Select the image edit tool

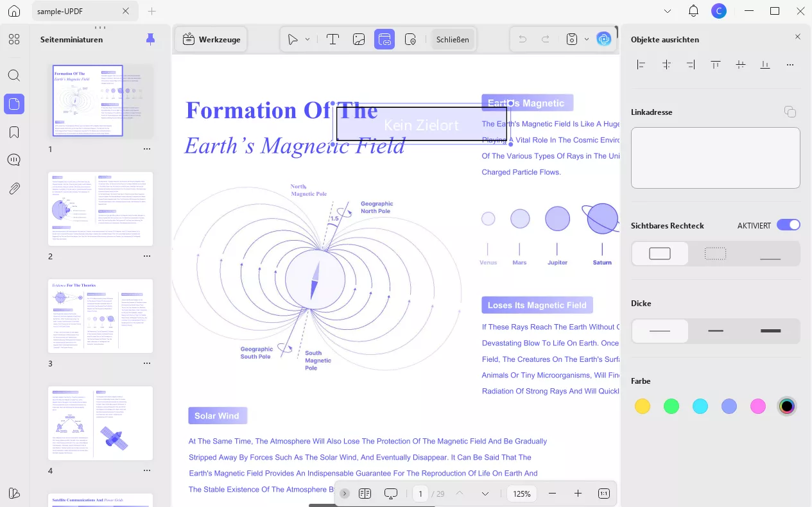pos(359,39)
